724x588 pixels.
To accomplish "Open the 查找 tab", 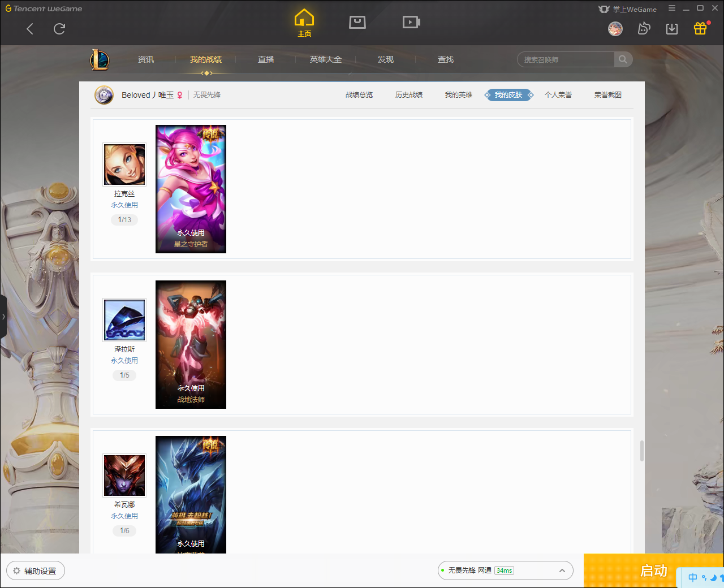I will point(446,59).
